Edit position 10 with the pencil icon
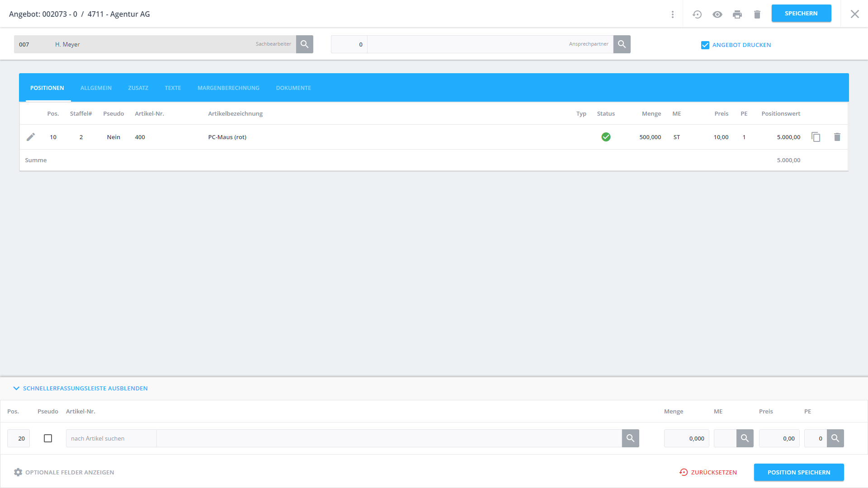Screen dimensions: 868x488 coord(31,137)
